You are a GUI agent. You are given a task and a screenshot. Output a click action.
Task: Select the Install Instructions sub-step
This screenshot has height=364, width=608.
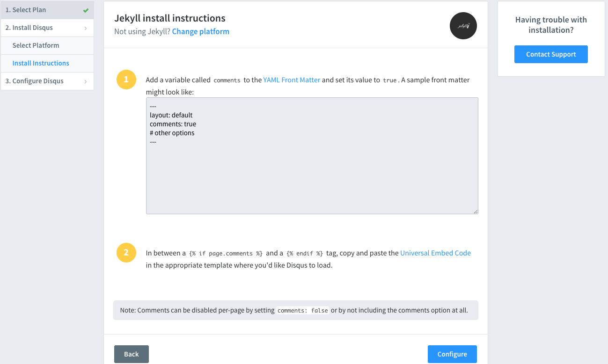(47, 63)
